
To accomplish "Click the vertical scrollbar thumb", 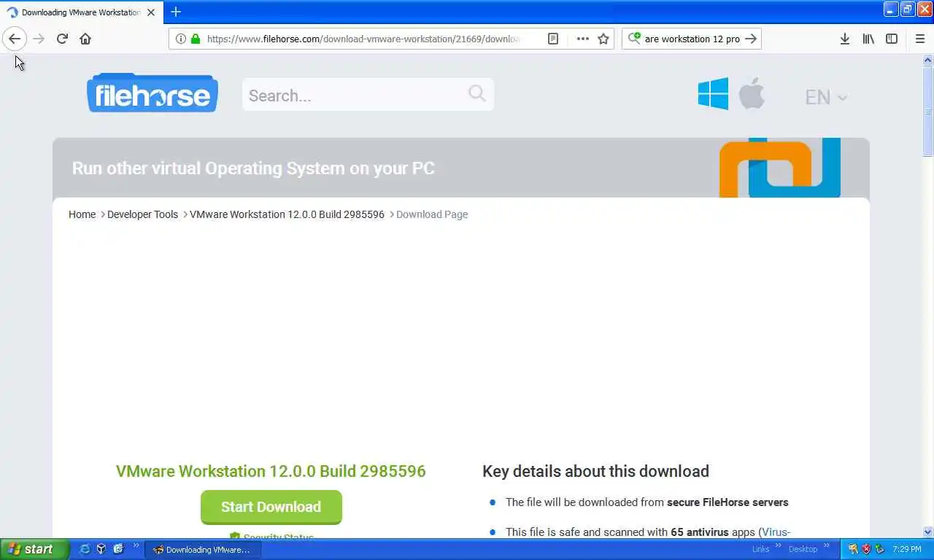I will [x=928, y=112].
